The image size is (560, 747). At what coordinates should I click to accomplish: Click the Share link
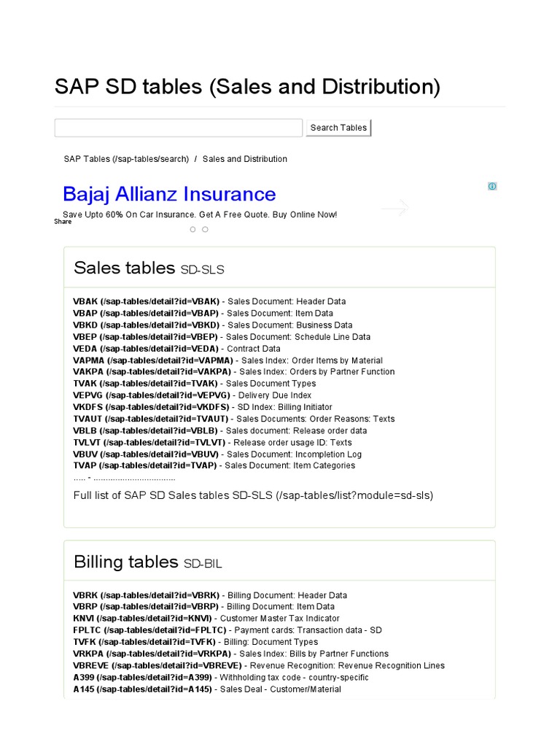coord(63,222)
